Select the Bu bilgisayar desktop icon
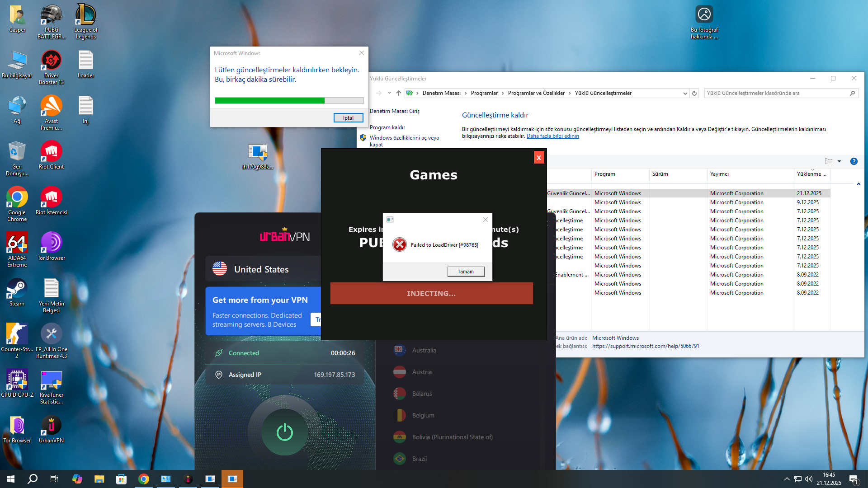The width and height of the screenshot is (868, 488). pyautogui.click(x=17, y=64)
